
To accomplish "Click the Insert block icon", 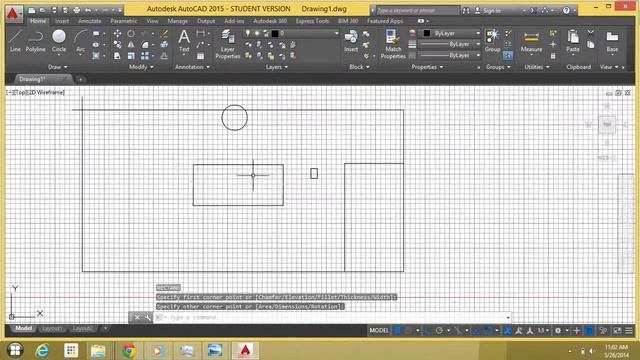I will point(351,40).
